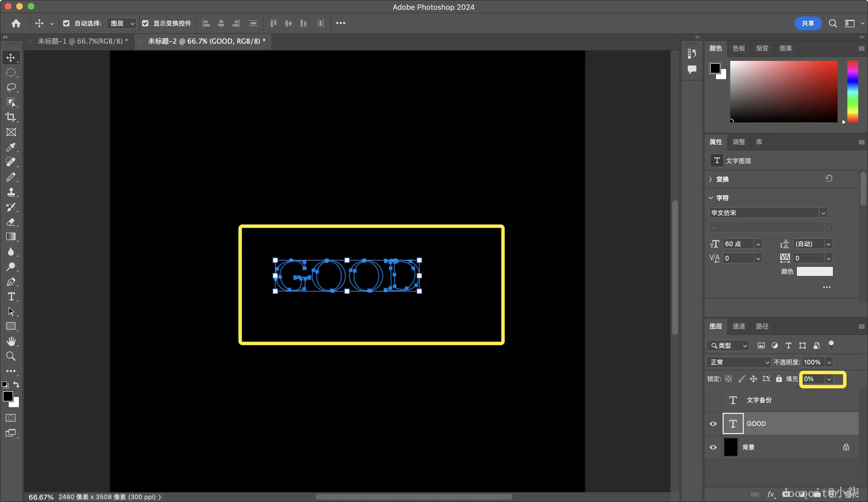This screenshot has width=868, height=502.
Task: Hide the GOOD layer visibility eye
Action: (x=713, y=423)
